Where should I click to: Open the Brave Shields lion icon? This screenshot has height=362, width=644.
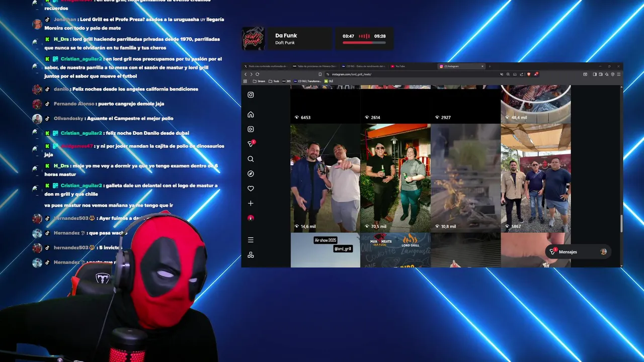(x=529, y=74)
